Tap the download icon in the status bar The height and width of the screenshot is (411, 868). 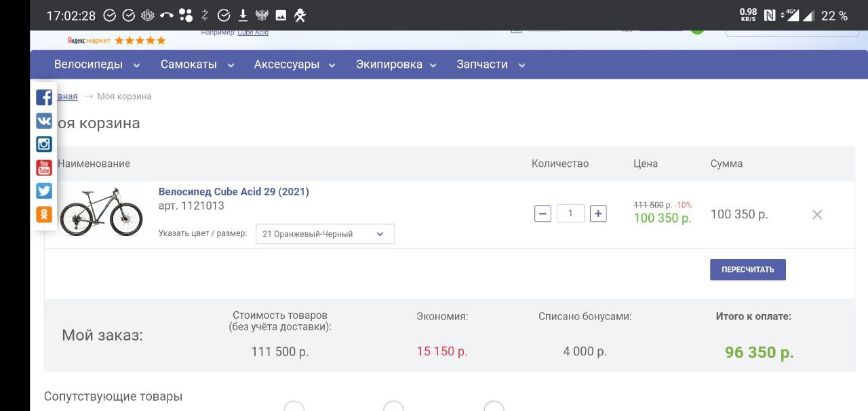(243, 15)
